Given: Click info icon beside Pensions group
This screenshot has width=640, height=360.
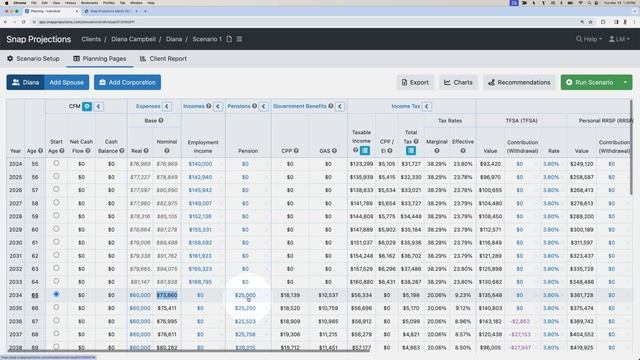Looking at the screenshot, I should click(254, 106).
